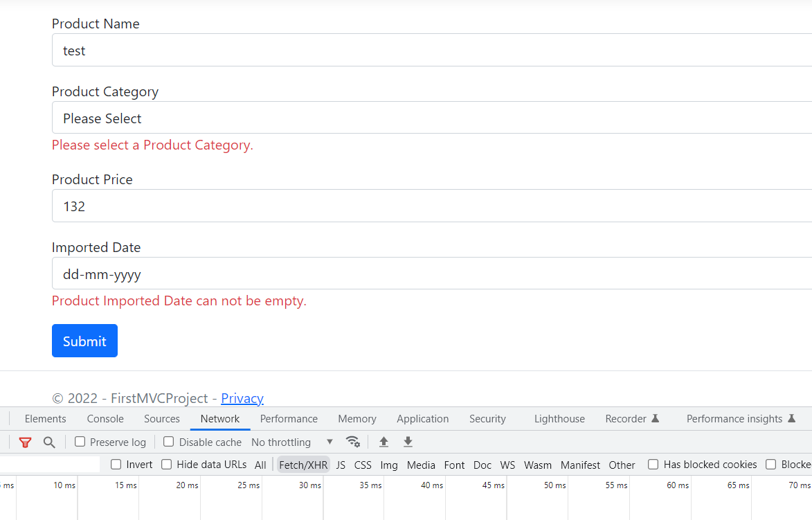Filter requests by CSS type

(363, 464)
